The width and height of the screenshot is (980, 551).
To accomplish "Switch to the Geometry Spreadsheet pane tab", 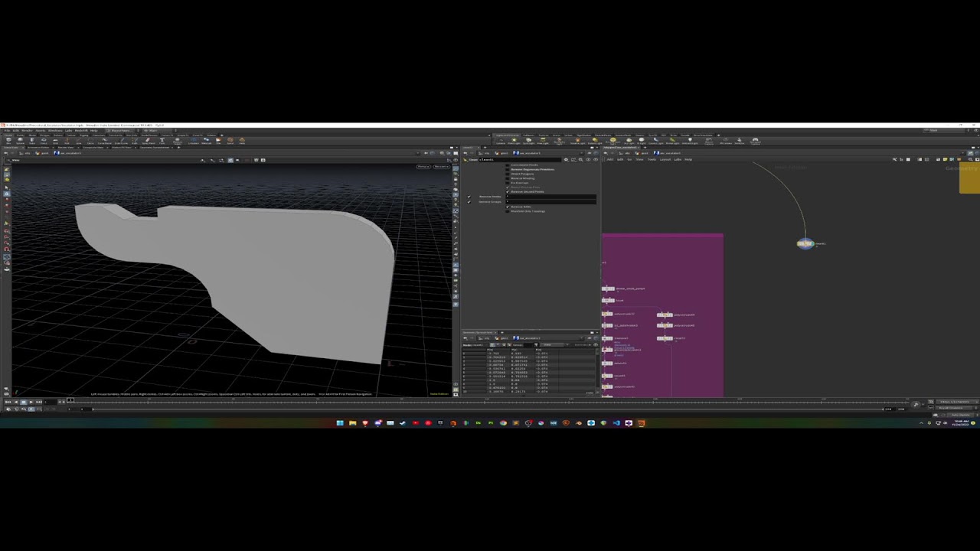I will (x=154, y=147).
